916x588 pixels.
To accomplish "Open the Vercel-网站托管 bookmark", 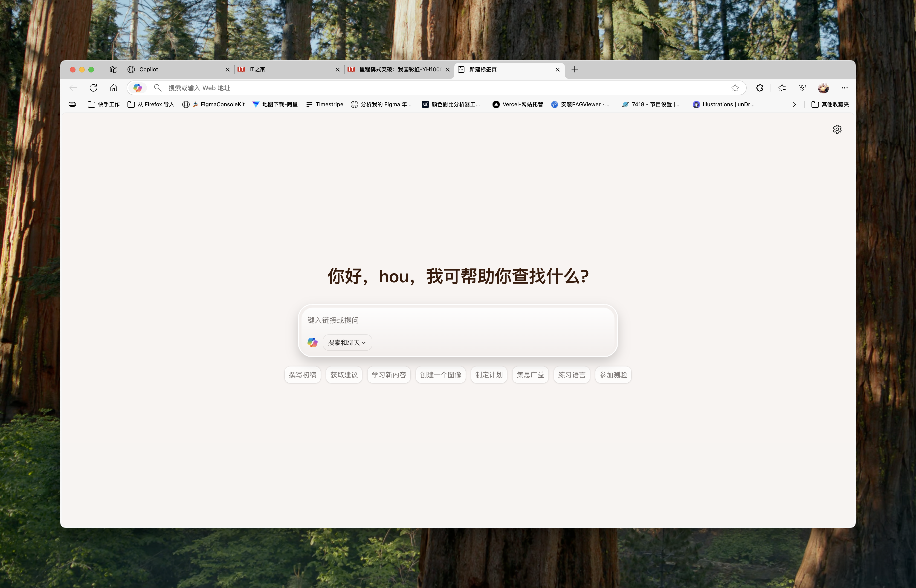I will point(518,104).
